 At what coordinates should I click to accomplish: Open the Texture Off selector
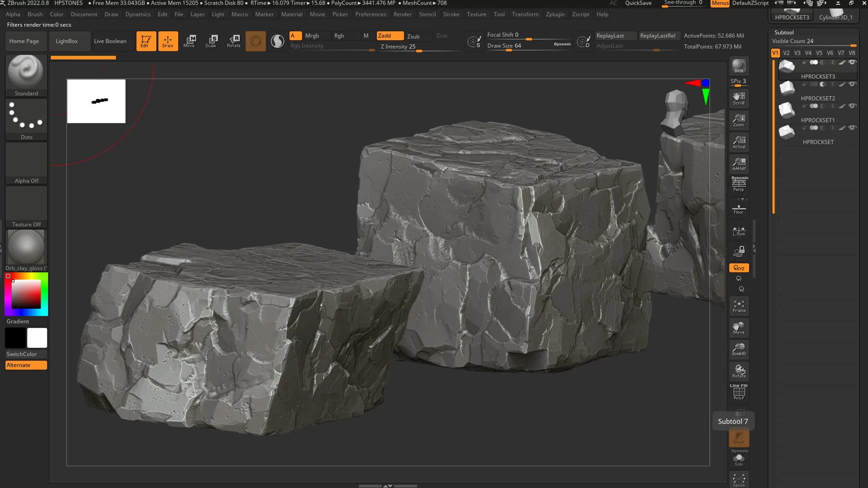point(26,207)
